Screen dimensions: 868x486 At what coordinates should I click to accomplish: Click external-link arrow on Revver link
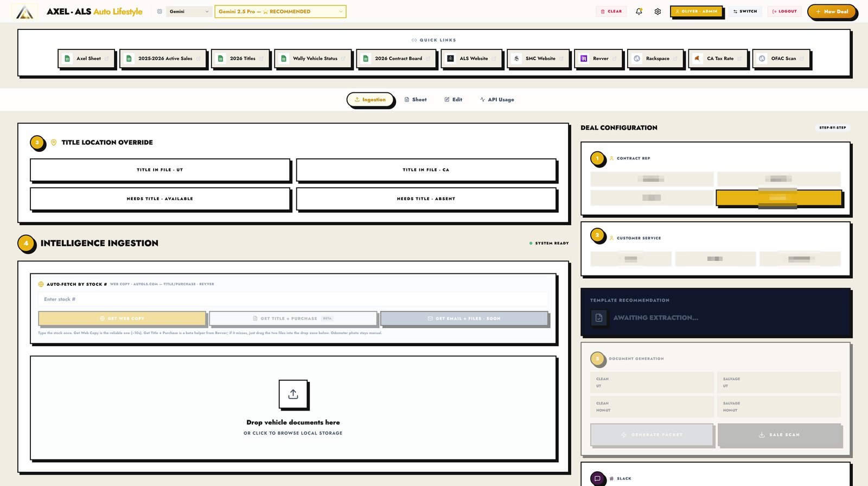click(615, 59)
